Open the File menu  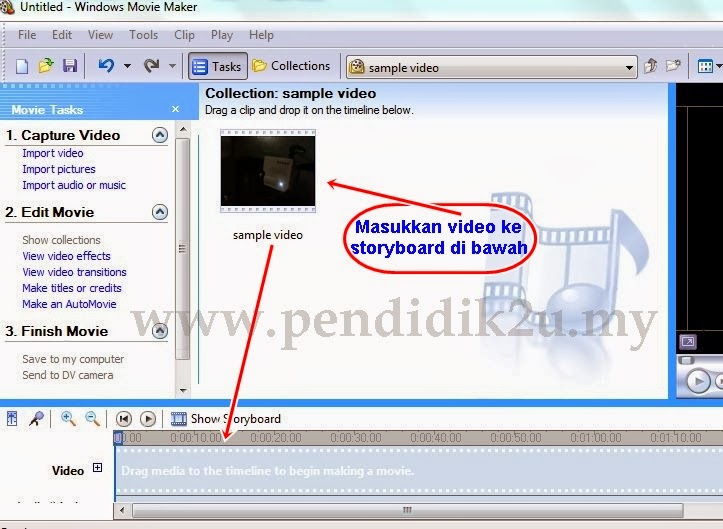click(27, 35)
